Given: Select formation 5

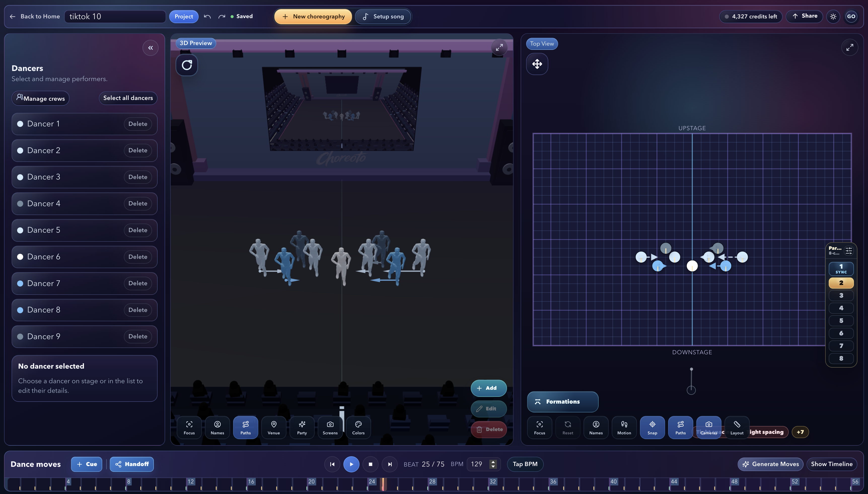Looking at the screenshot, I should point(841,321).
